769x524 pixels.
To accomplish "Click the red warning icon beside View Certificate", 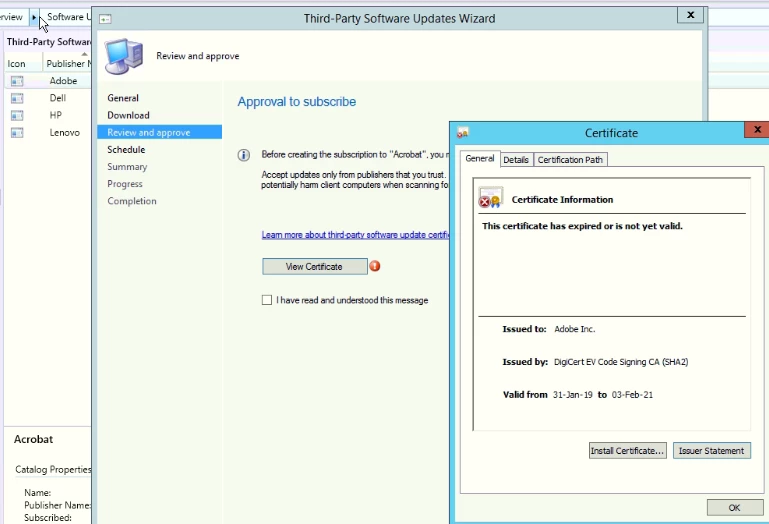I will [375, 266].
